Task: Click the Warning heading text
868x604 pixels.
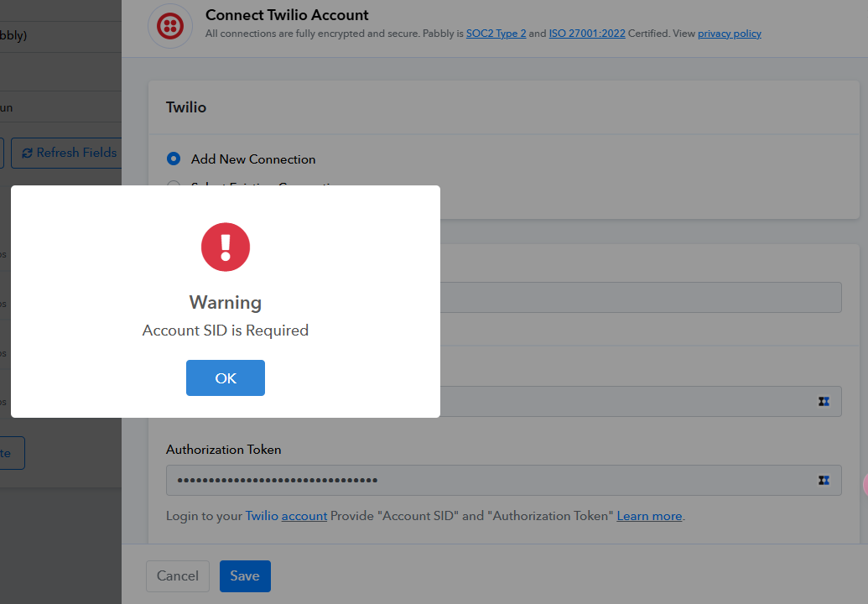Action: pos(226,302)
